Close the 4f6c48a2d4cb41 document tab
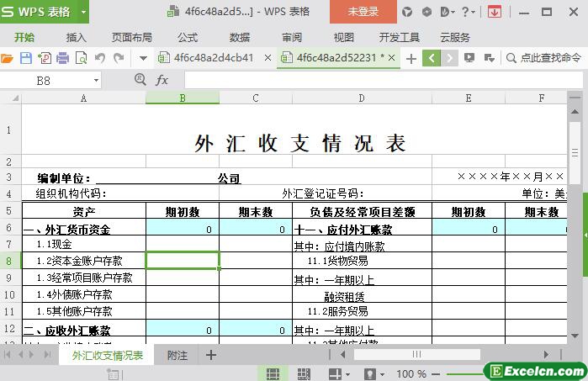Viewport: 588px width, 381px height. tap(268, 58)
